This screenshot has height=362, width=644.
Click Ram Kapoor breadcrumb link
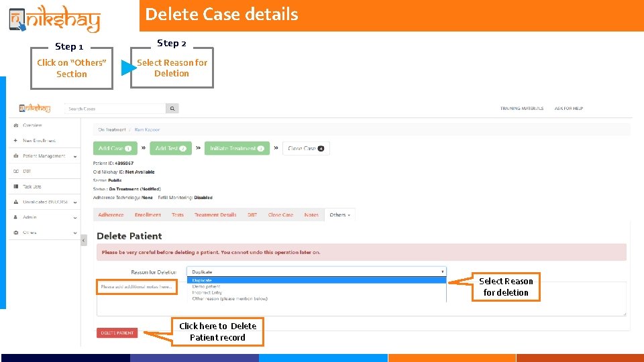coord(147,129)
